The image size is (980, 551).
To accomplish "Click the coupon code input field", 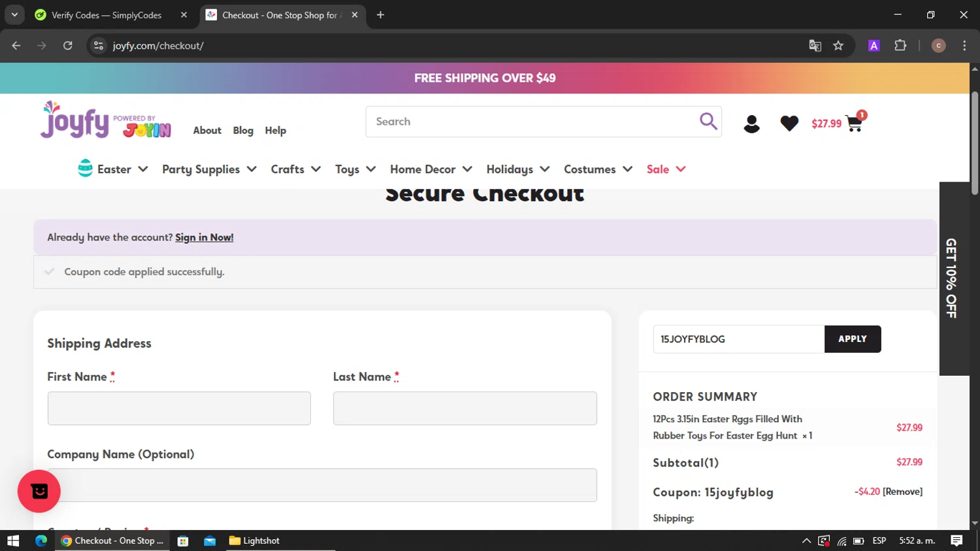I will pos(739,339).
